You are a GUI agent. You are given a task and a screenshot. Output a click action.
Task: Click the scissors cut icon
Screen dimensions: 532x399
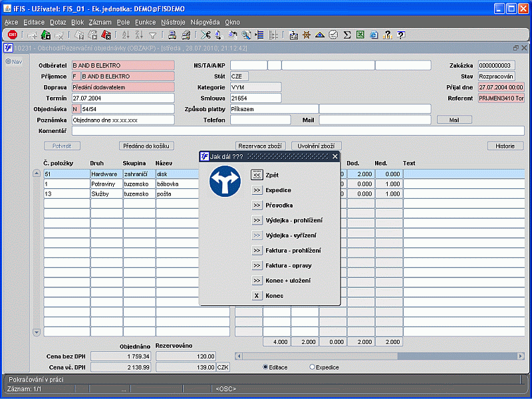[205, 35]
